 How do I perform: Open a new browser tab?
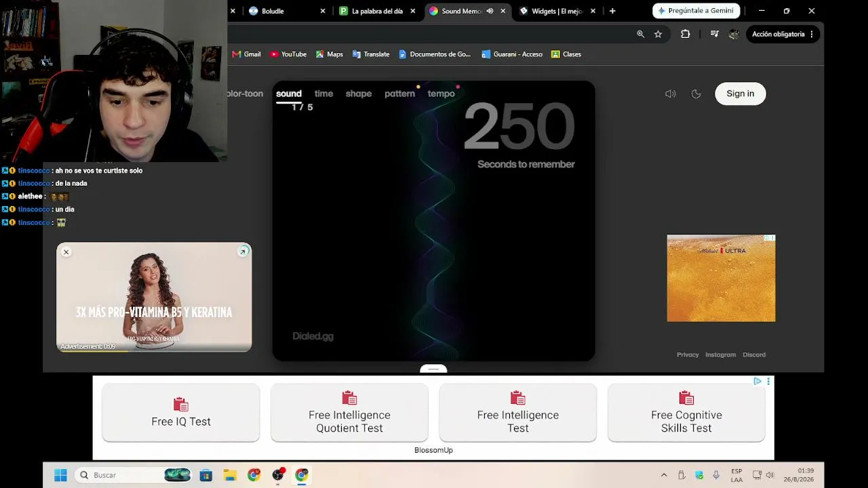(612, 11)
